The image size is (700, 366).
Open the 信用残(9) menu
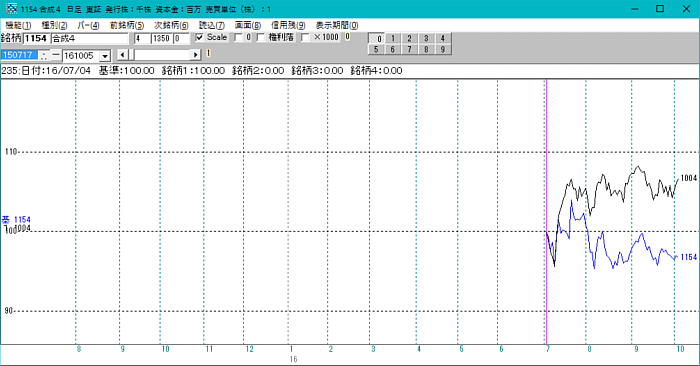click(x=288, y=25)
